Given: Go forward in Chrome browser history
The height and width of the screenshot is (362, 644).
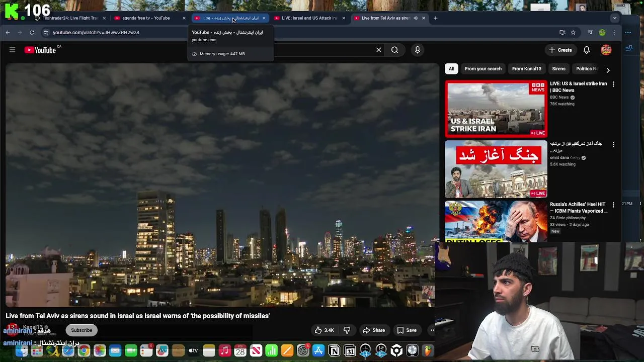Looking at the screenshot, I should click(x=20, y=32).
